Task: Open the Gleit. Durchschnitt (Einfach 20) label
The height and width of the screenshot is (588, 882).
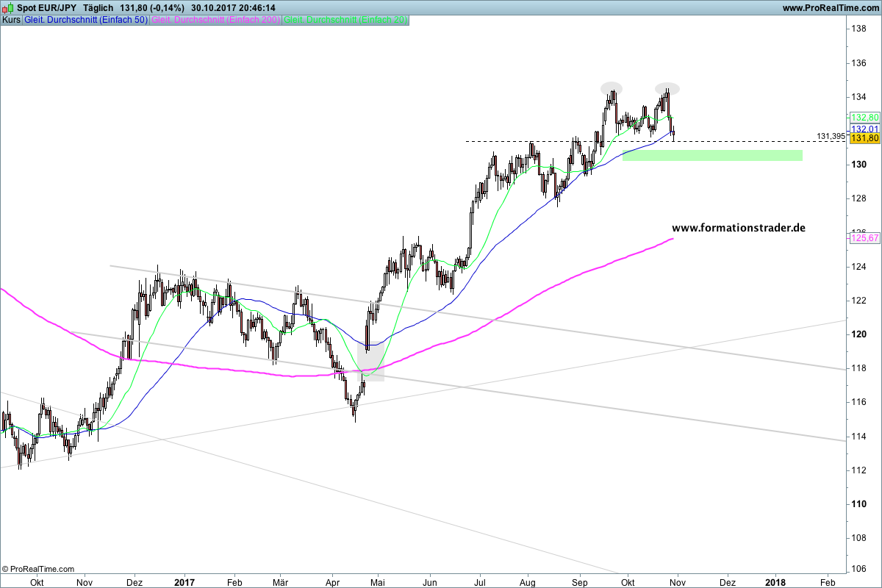Action: point(345,20)
